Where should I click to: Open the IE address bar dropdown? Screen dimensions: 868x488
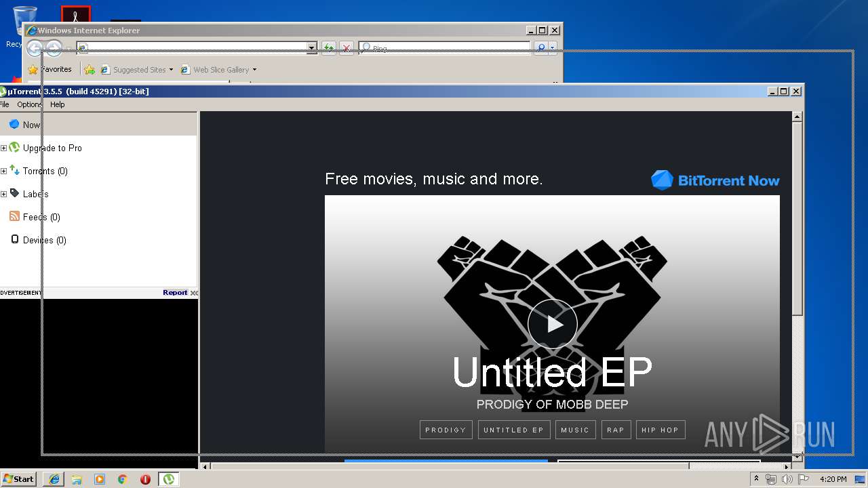point(312,47)
